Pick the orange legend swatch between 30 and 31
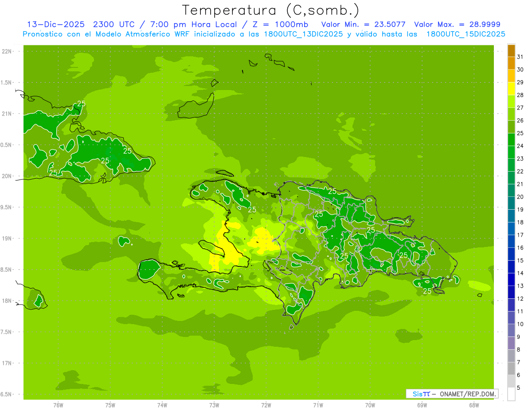This screenshot has width=532, height=411. pos(511,63)
